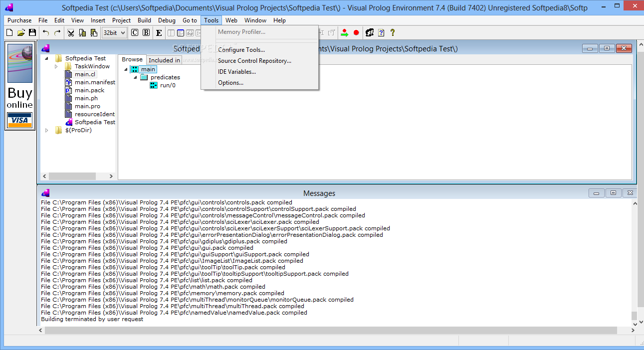The width and height of the screenshot is (644, 350).
Task: Open the Edit menu
Action: [59, 20]
